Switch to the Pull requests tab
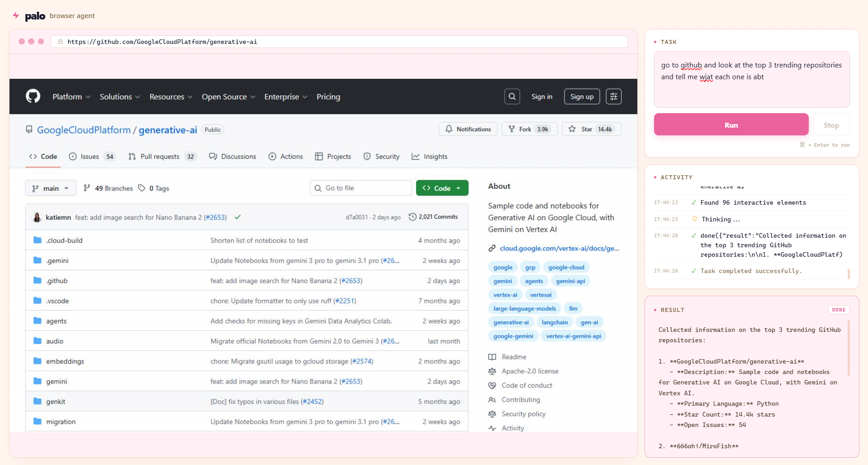The image size is (868, 465). (162, 156)
